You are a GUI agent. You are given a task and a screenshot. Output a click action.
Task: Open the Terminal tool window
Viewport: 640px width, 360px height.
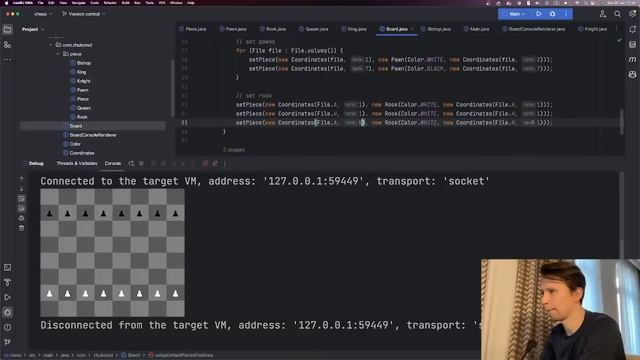(7, 267)
